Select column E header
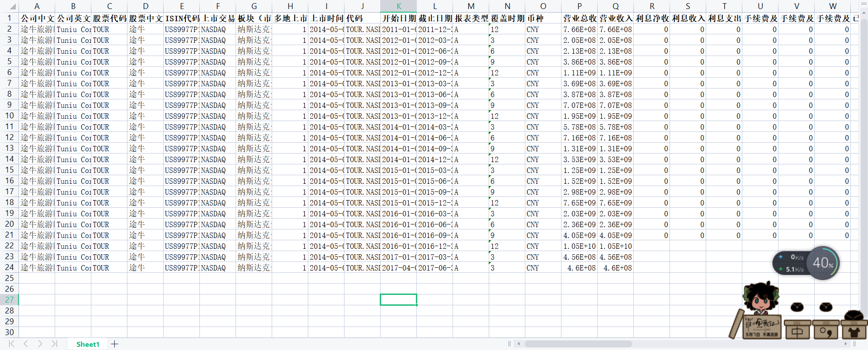Viewport: 868px width, 350px height. pos(181,6)
